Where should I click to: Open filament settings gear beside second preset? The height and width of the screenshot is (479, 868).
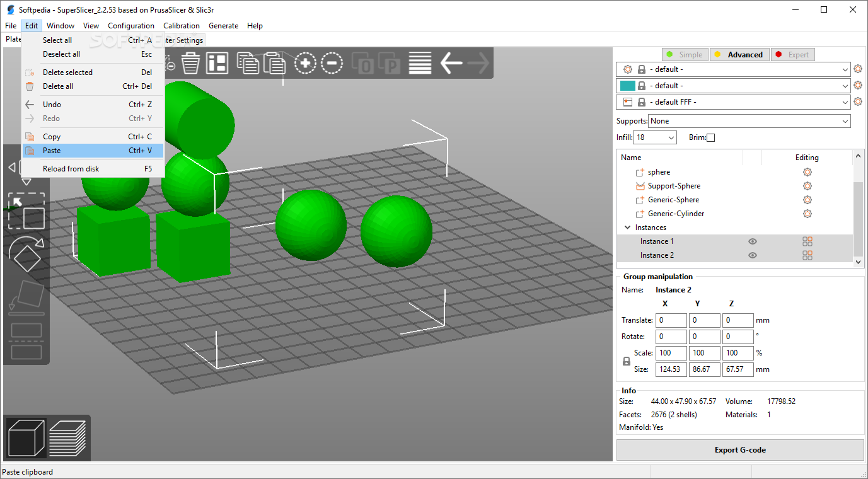[857, 85]
